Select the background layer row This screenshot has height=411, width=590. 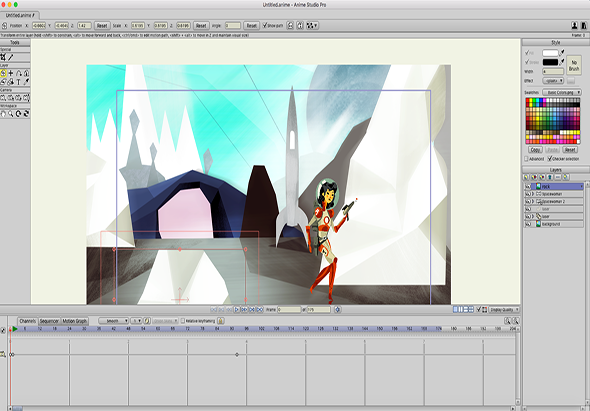click(554, 224)
